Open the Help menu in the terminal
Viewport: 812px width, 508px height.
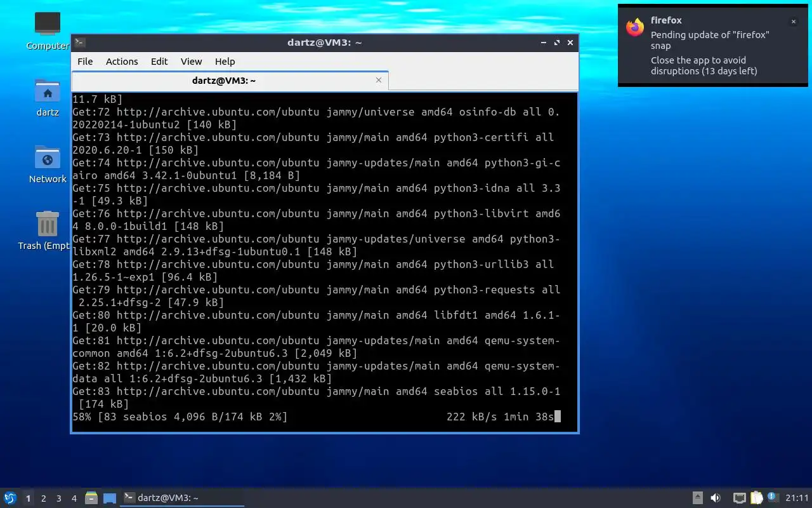pyautogui.click(x=225, y=62)
